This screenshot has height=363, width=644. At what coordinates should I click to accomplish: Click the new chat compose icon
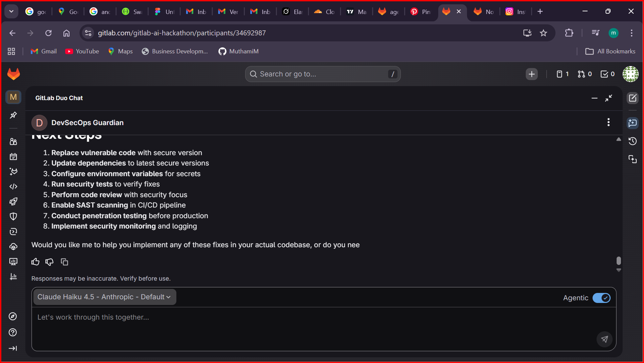[x=632, y=98]
